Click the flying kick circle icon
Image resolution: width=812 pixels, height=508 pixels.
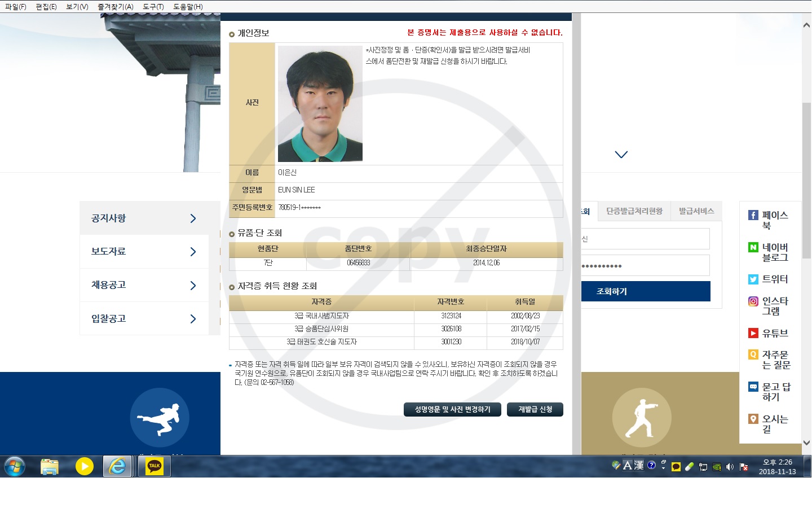point(160,418)
